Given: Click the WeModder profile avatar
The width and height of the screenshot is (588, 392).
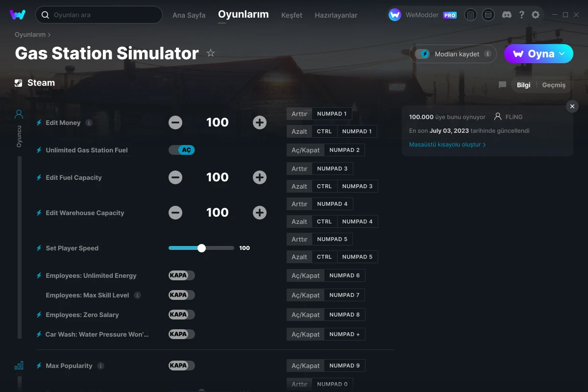Looking at the screenshot, I should 395,15.
